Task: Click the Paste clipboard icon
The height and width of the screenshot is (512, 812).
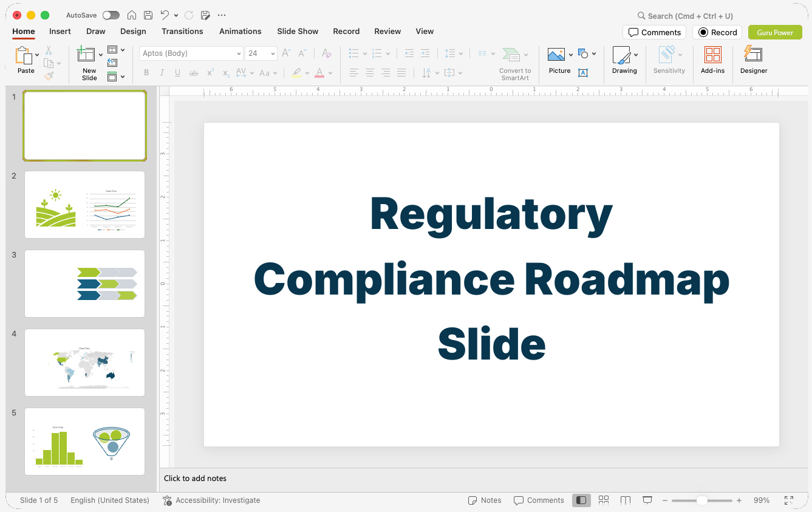Action: coord(24,55)
